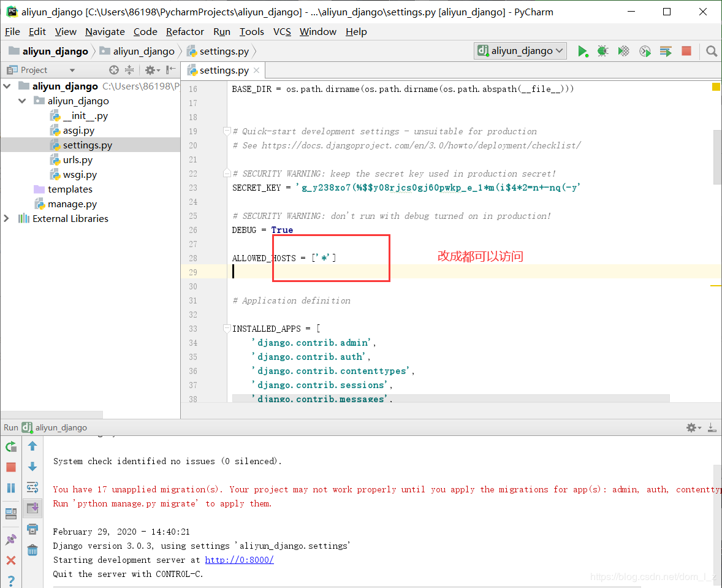This screenshot has width=722, height=588.
Task: Select urls.py in project tree
Action: [77, 160]
